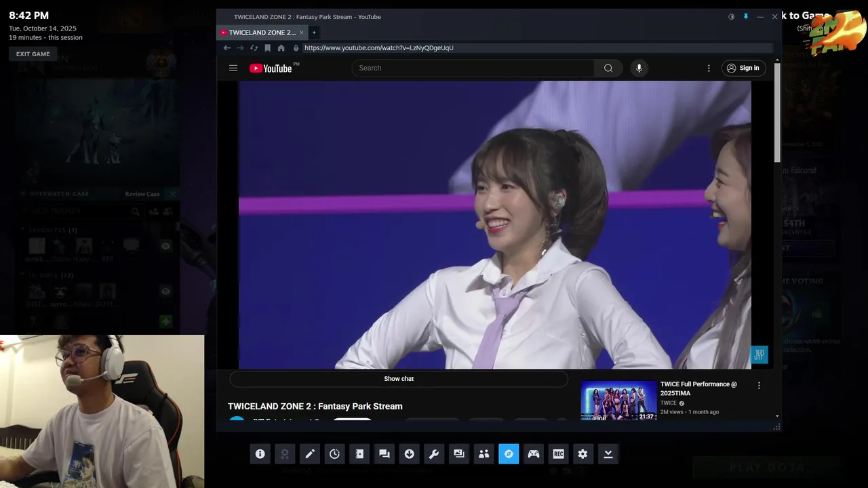Viewport: 868px width, 488px height.
Task: Open the Discussions chat bubbles icon
Action: (x=384, y=454)
